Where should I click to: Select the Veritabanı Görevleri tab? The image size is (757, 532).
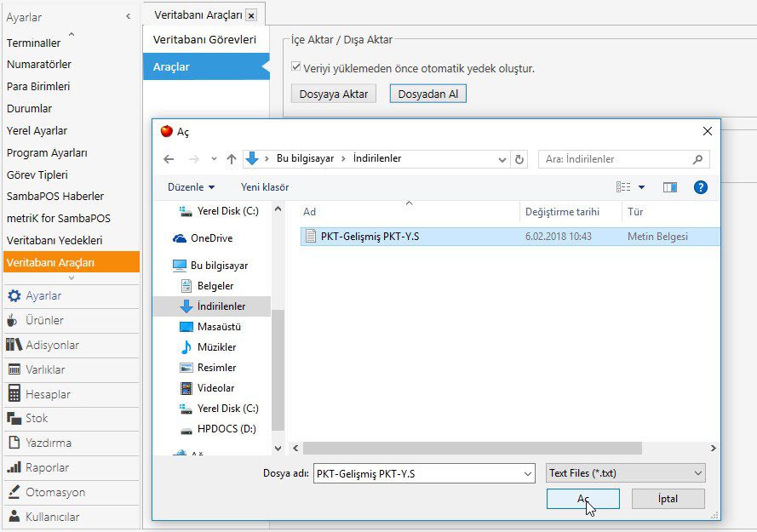[204, 40]
